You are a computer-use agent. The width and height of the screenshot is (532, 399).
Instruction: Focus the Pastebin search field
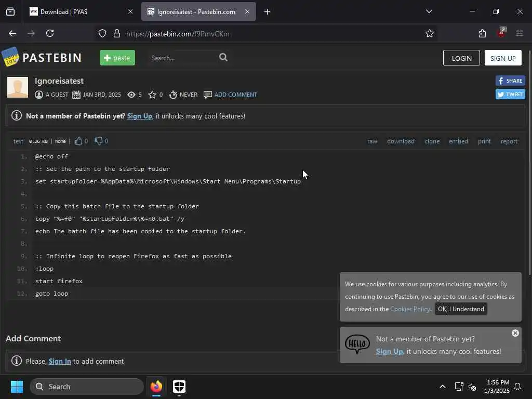point(183,58)
